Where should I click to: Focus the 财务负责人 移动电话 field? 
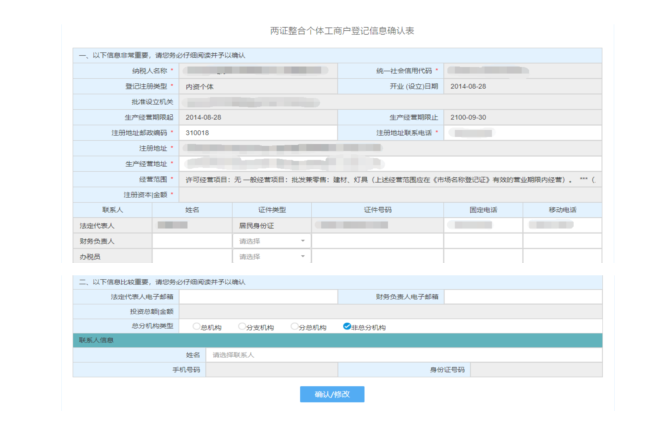click(562, 241)
